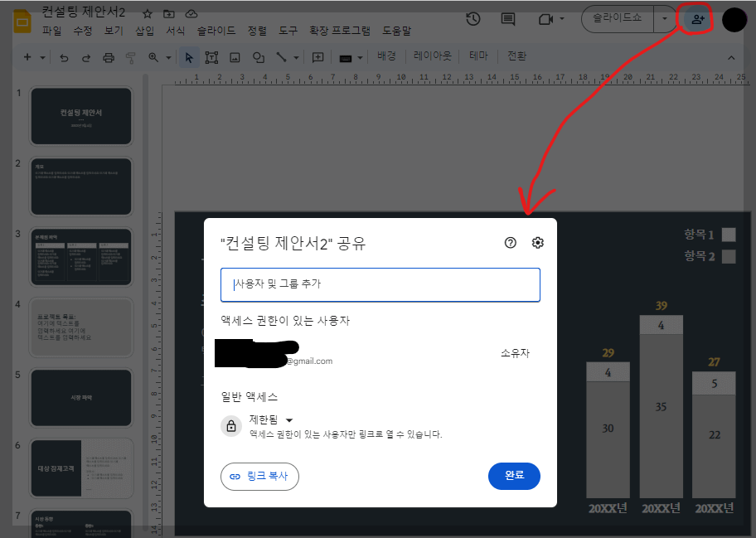756x538 pixels.
Task: Open the comment history icon
Action: (x=507, y=18)
